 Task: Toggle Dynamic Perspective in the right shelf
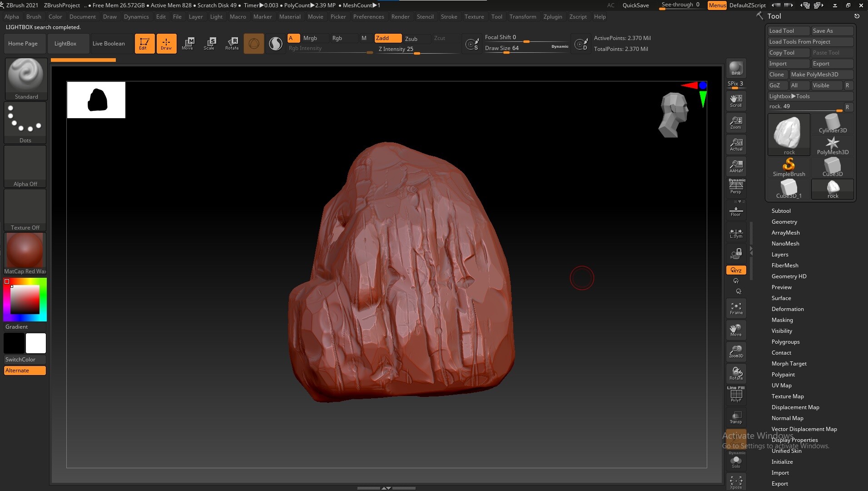[x=735, y=186]
